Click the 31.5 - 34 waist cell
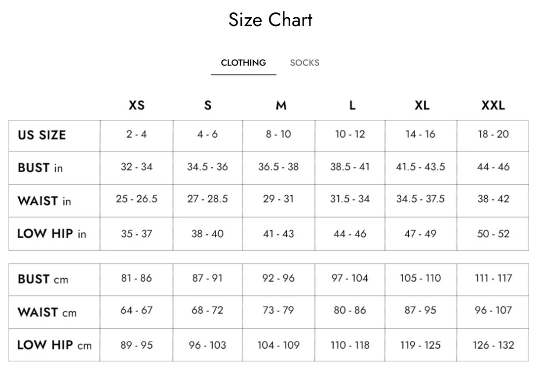Image resolution: width=543 pixels, height=392 pixels. [x=350, y=199]
